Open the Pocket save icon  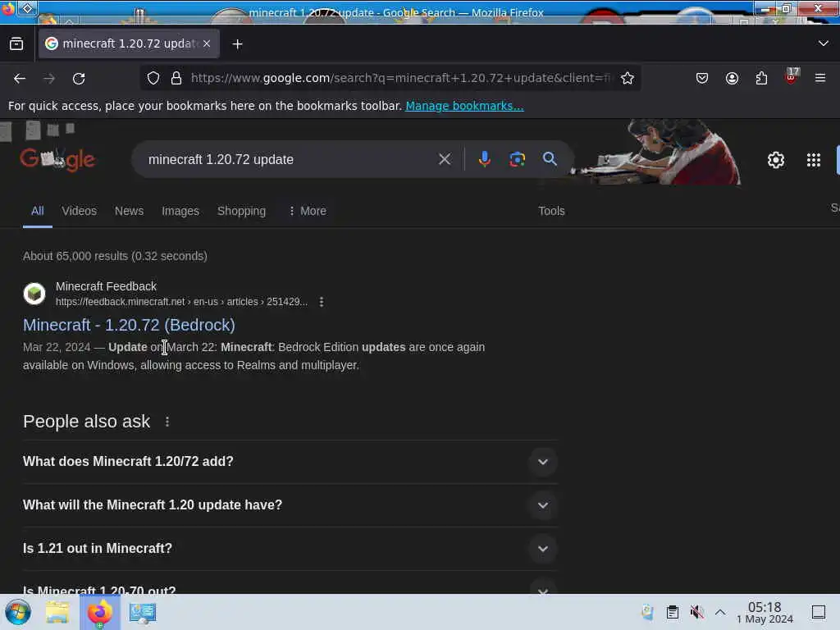tap(702, 78)
